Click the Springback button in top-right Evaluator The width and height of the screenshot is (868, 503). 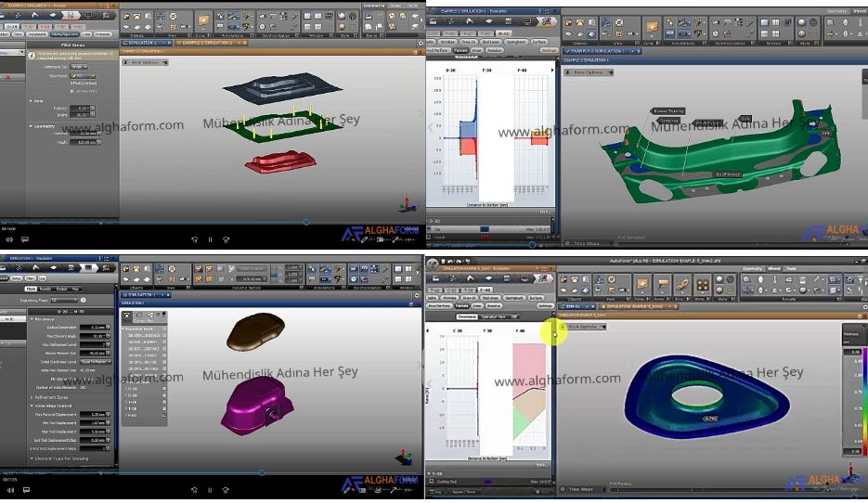click(x=516, y=42)
